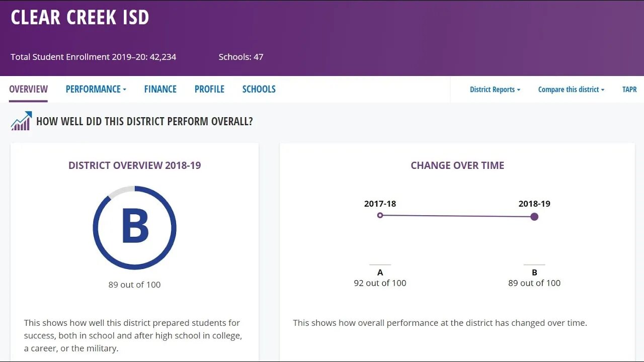Click the 2018-19 year label on chart
644x362 pixels.
[534, 204]
